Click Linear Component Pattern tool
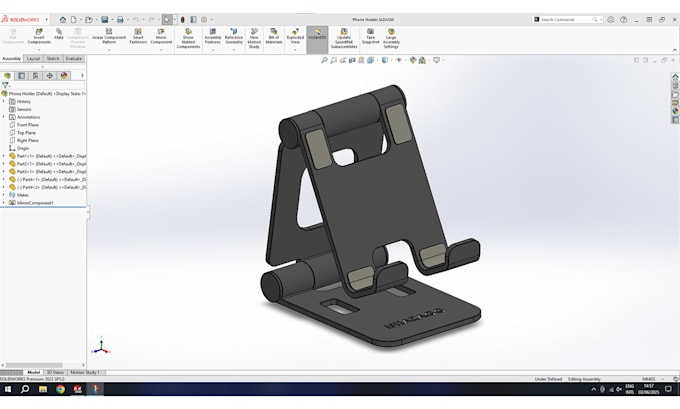This screenshot has height=409, width=680. click(x=109, y=36)
